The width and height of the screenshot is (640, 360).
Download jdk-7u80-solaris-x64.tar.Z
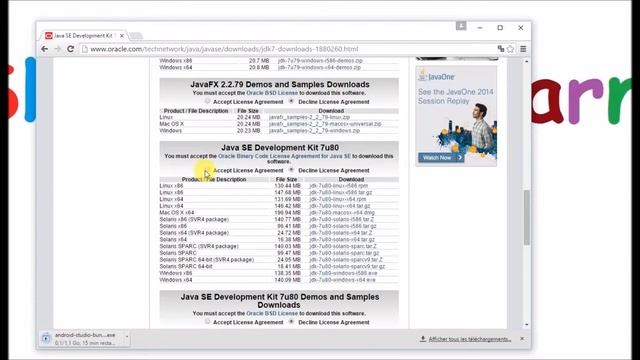point(340,233)
